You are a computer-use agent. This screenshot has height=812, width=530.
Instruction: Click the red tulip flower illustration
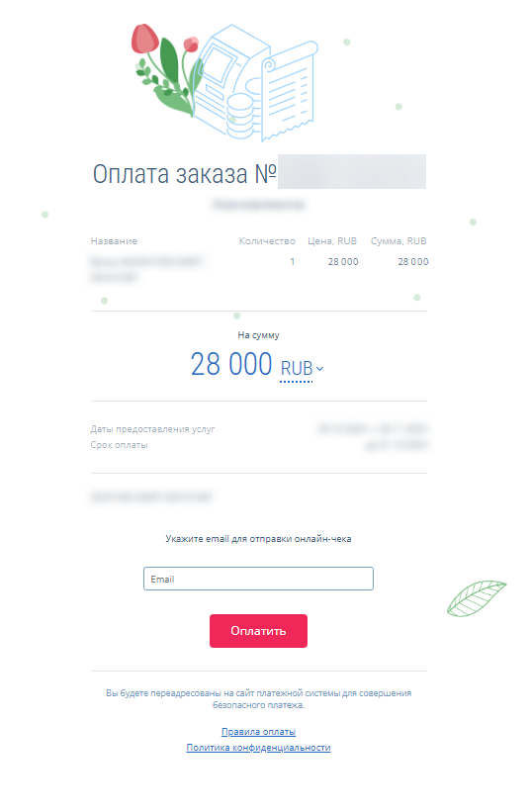(145, 40)
